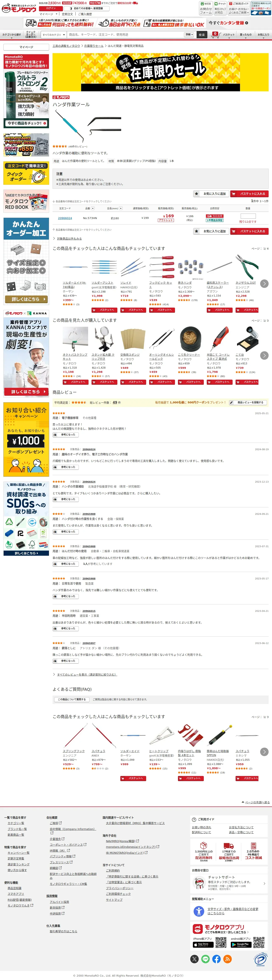Screen dimensions: 272x980
Task: Open the LINE social icon
Action: (x=205, y=959)
